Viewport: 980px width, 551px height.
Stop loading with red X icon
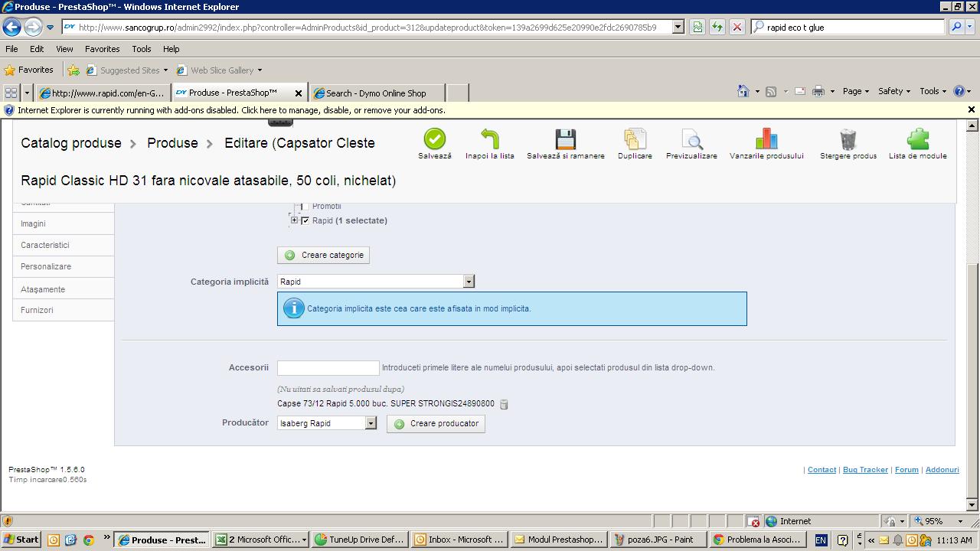[737, 27]
